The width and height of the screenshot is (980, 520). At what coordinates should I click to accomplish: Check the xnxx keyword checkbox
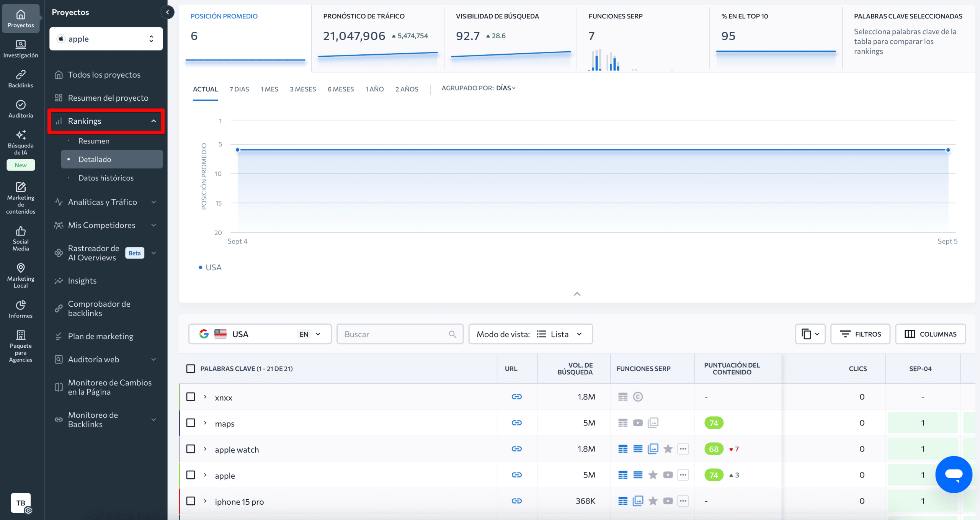(191, 397)
